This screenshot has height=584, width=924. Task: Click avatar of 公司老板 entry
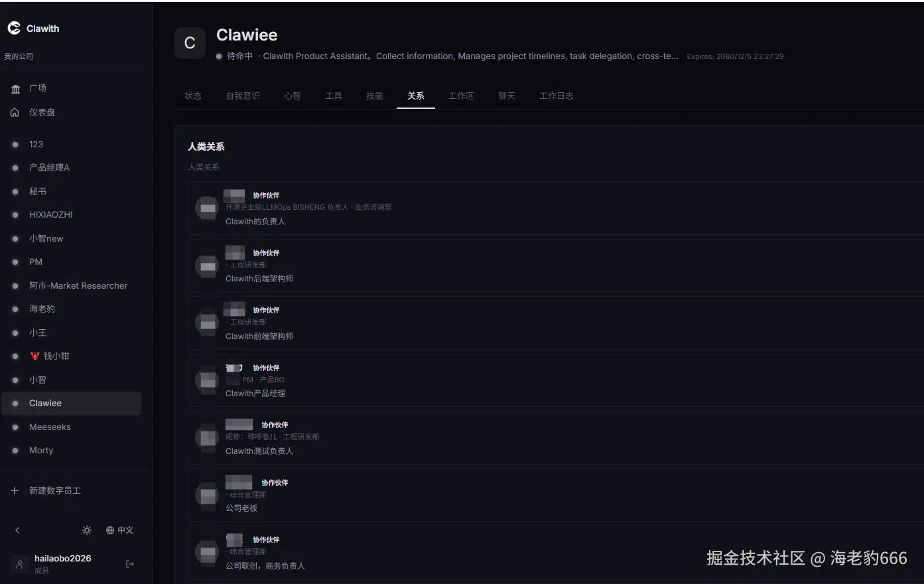(x=208, y=495)
